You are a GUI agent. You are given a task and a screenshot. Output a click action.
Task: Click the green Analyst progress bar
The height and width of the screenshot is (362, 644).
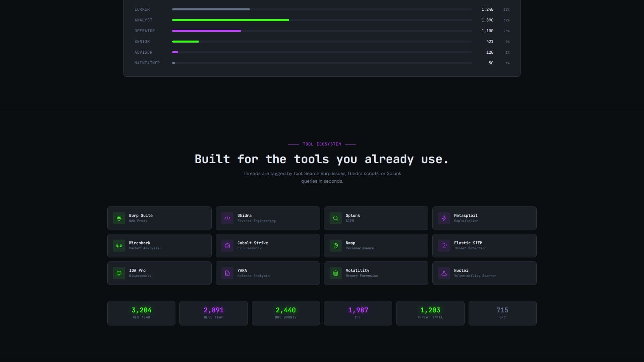(230, 20)
